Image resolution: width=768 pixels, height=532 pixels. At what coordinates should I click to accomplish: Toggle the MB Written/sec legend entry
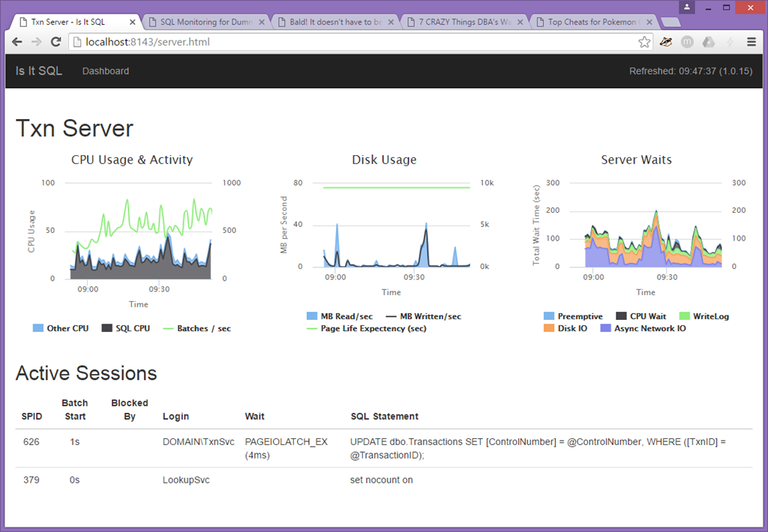[x=424, y=316]
